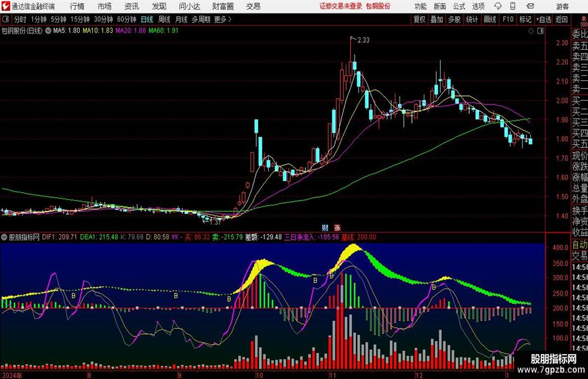Screen dimensions: 588x379
Task: Open the 多周期 multi-period view
Action: coord(200,19)
